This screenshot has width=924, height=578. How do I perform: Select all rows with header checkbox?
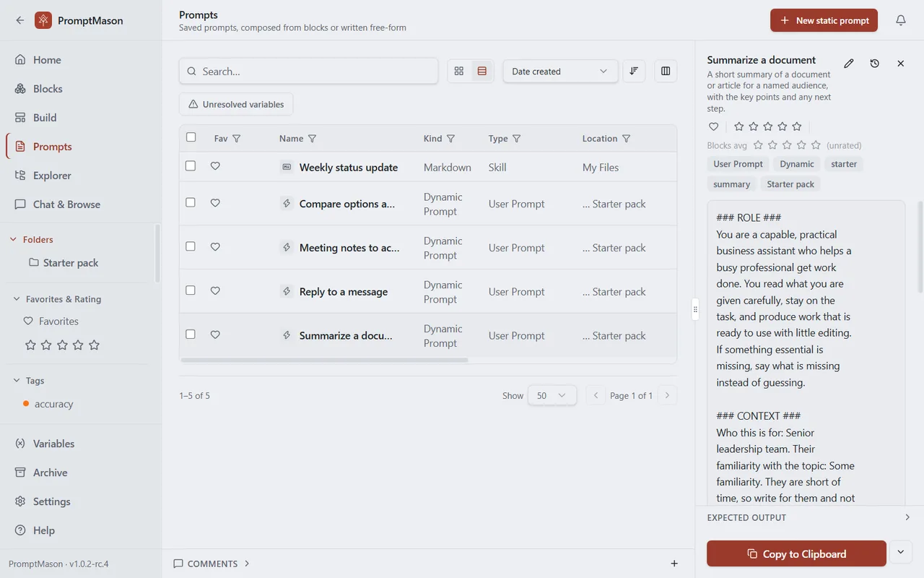(191, 137)
